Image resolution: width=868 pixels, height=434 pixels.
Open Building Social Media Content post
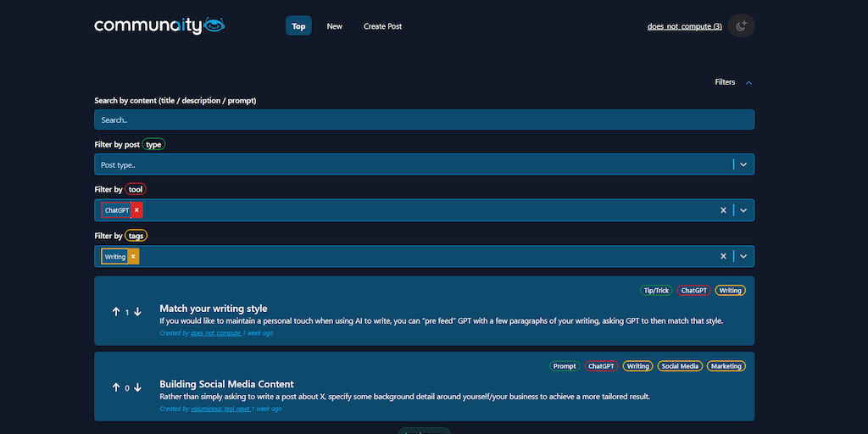click(226, 384)
